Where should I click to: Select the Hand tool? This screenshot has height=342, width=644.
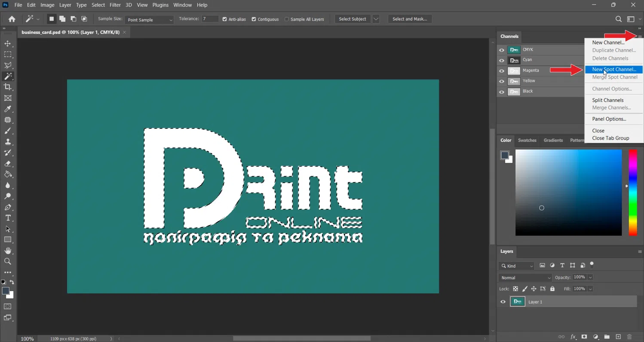pyautogui.click(x=8, y=250)
